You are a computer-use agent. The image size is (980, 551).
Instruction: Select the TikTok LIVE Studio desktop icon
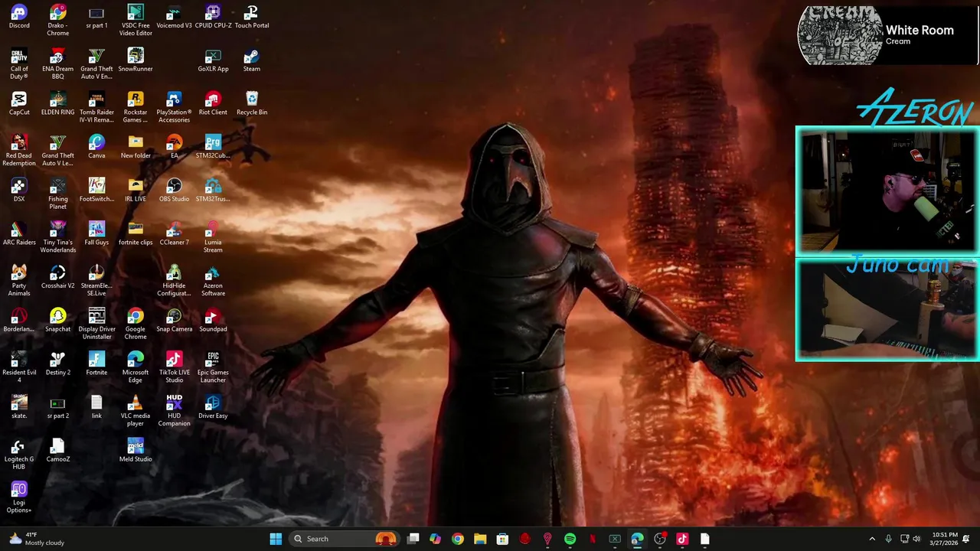[x=174, y=368]
